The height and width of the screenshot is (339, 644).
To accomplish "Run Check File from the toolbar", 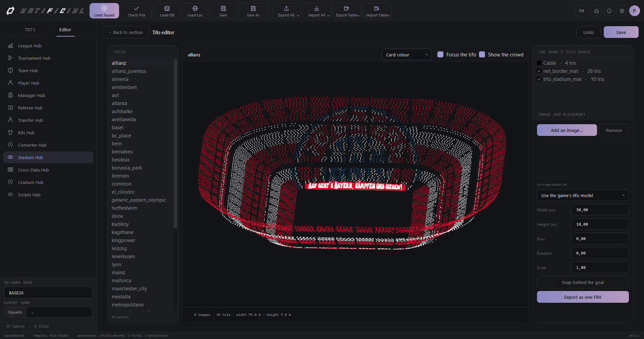I will [136, 11].
